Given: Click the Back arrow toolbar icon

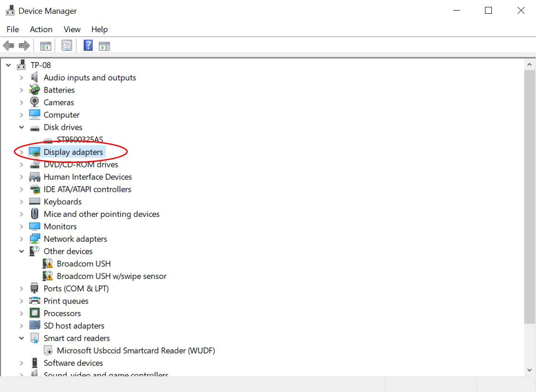Looking at the screenshot, I should (x=8, y=45).
